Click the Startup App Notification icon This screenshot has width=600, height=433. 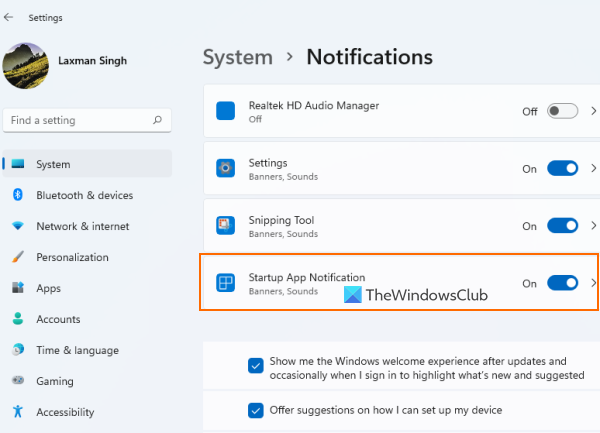[x=226, y=283]
